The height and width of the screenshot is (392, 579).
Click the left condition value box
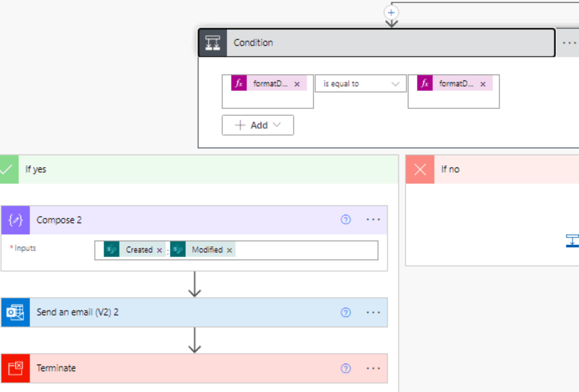(x=268, y=92)
